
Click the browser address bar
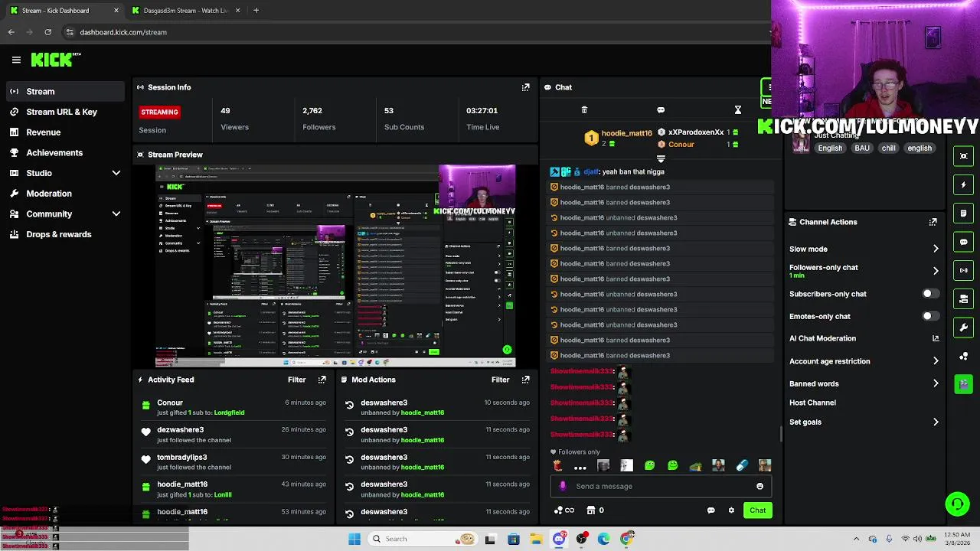(413, 32)
